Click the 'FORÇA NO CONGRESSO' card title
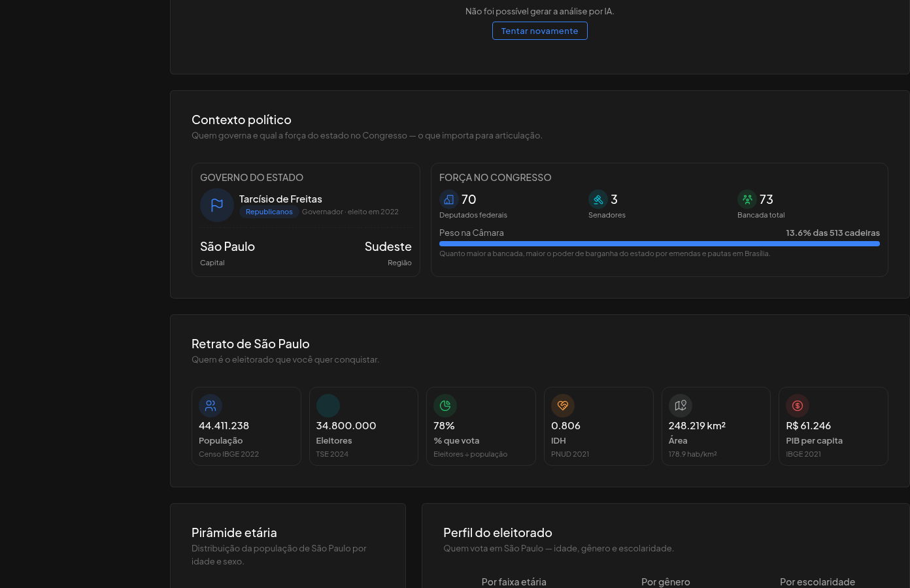910x588 pixels. 496,178
